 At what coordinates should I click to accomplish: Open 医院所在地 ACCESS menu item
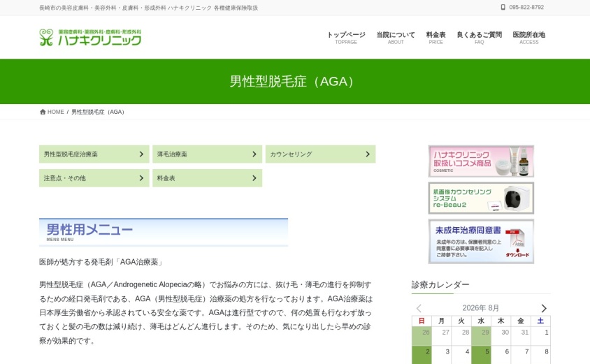click(529, 38)
